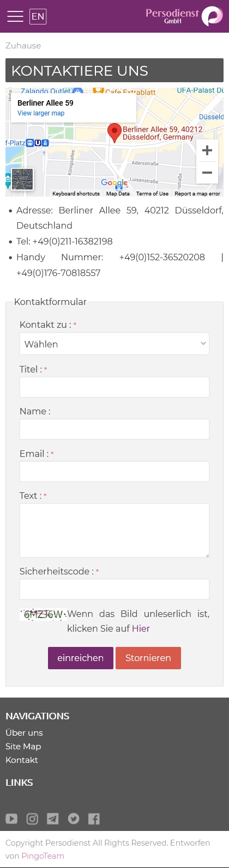The height and width of the screenshot is (868, 229).
Task: Open Site Map footer link
Action: (23, 746)
